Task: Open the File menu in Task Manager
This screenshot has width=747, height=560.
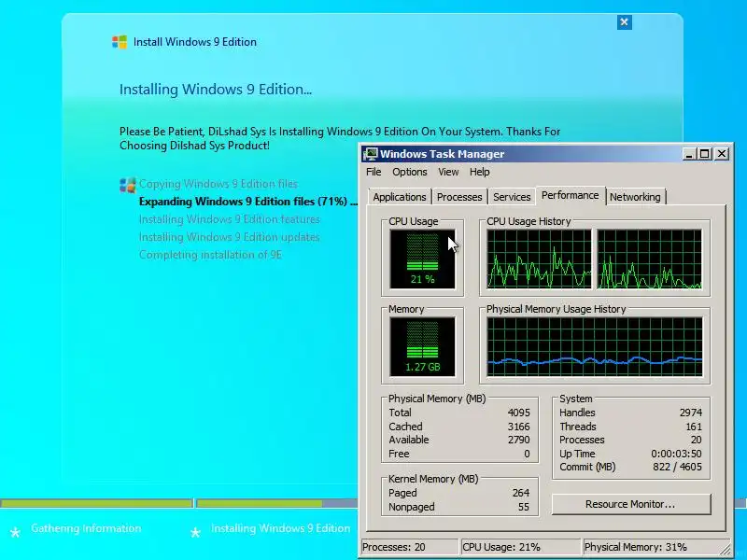Action: (373, 172)
